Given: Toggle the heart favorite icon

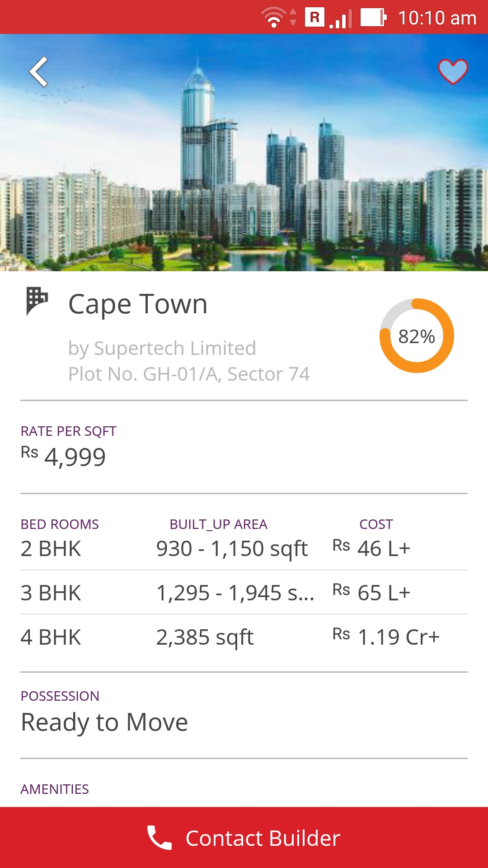Looking at the screenshot, I should [x=453, y=71].
